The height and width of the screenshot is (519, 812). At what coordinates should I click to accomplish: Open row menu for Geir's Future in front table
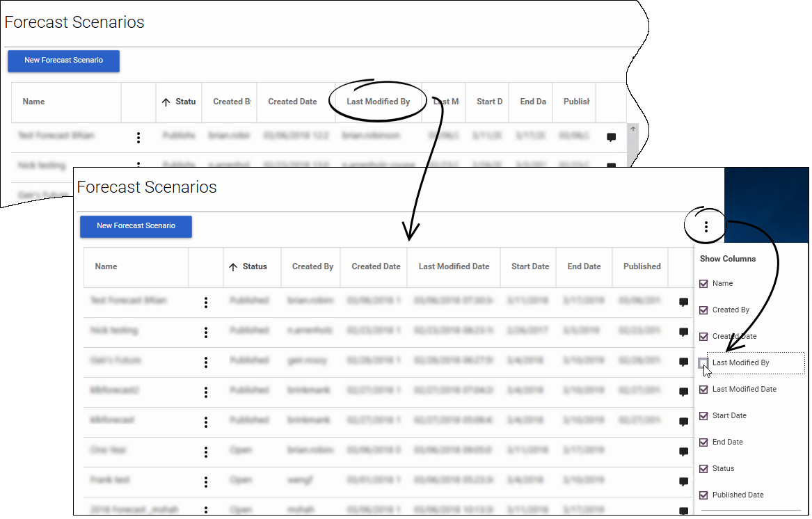(x=206, y=362)
